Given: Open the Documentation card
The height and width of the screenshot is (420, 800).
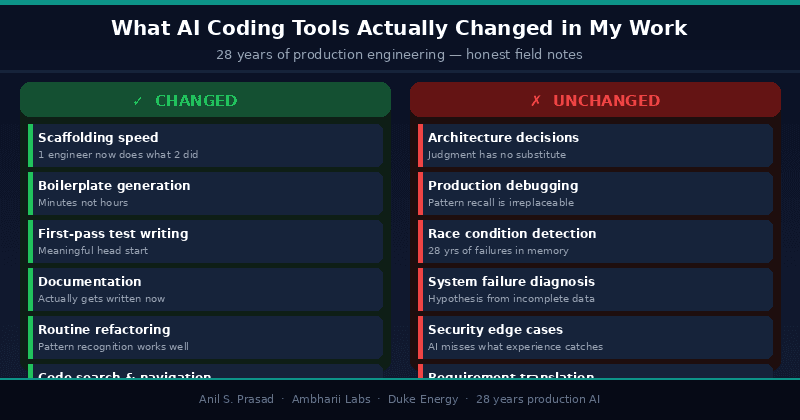Looking at the screenshot, I should (x=206, y=289).
